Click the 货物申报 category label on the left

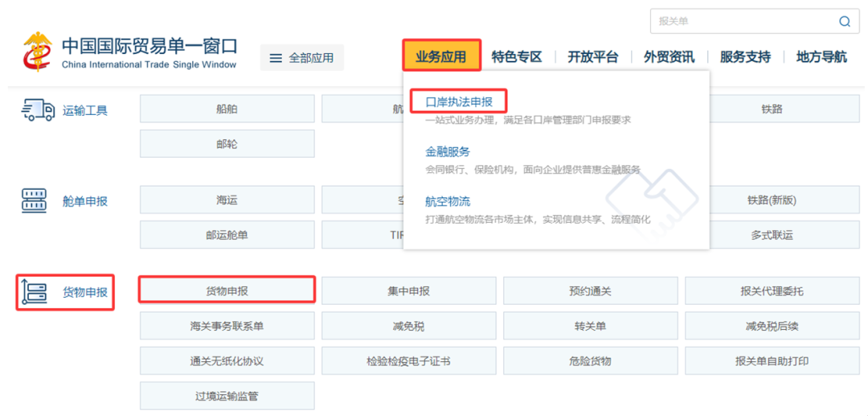click(x=84, y=293)
